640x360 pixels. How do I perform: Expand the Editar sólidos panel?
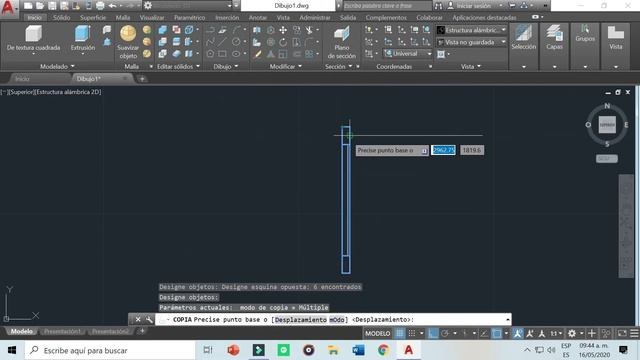[178, 66]
